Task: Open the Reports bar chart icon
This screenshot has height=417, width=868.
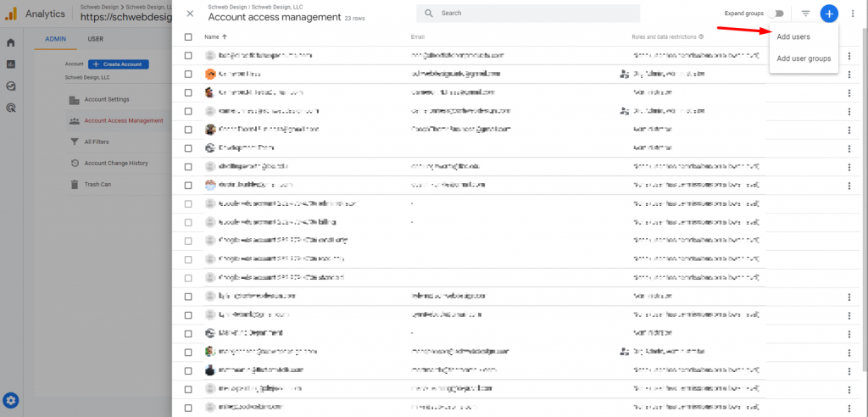Action: click(x=11, y=64)
